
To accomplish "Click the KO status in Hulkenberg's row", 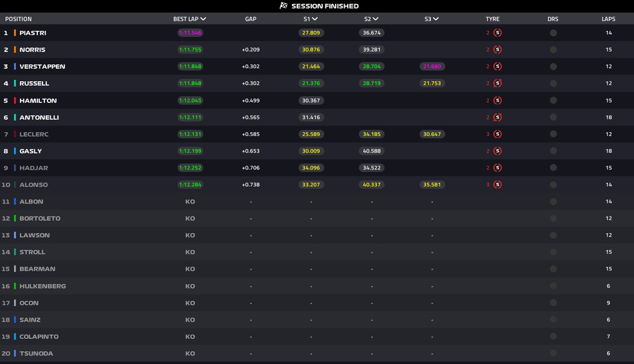I will click(x=190, y=286).
